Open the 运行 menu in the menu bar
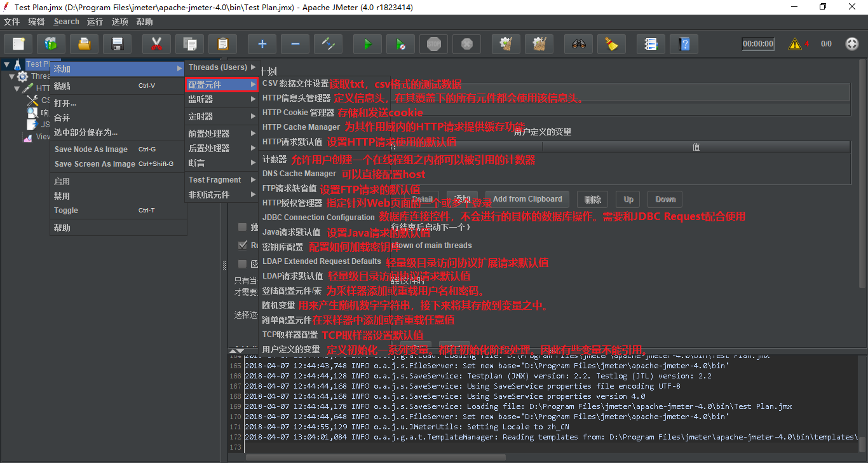The height and width of the screenshot is (463, 868). [x=95, y=22]
